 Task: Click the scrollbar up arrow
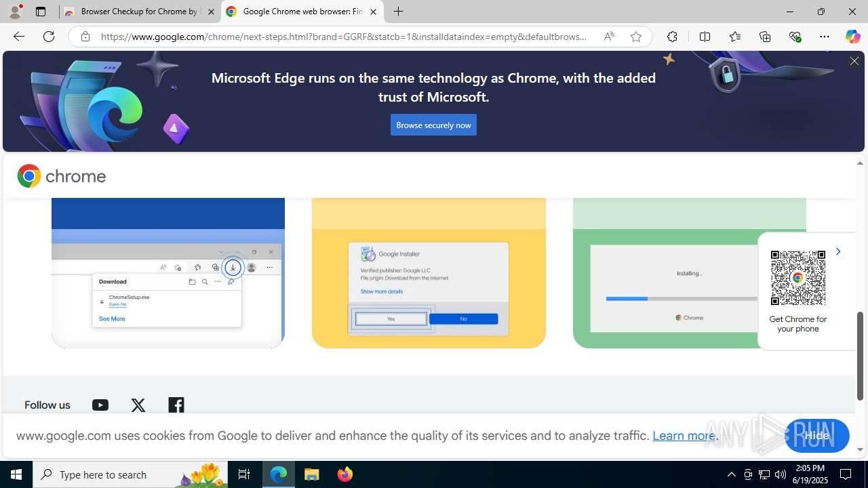pos(860,163)
